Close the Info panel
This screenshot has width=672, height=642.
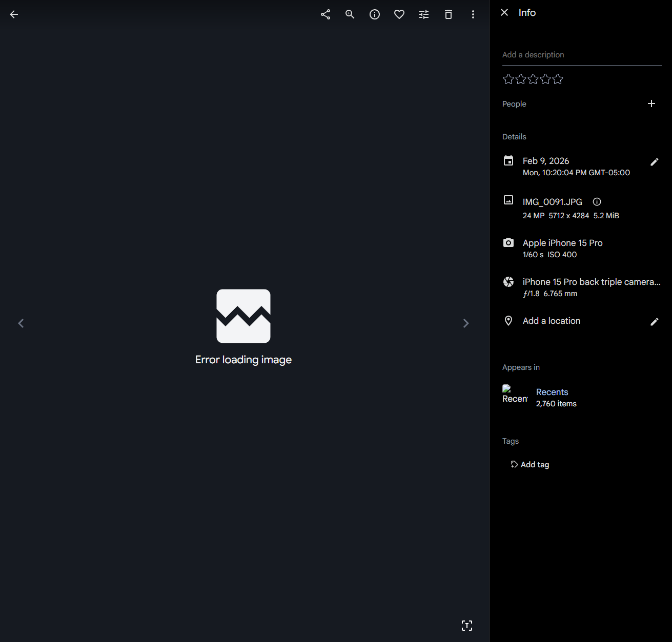coord(504,12)
